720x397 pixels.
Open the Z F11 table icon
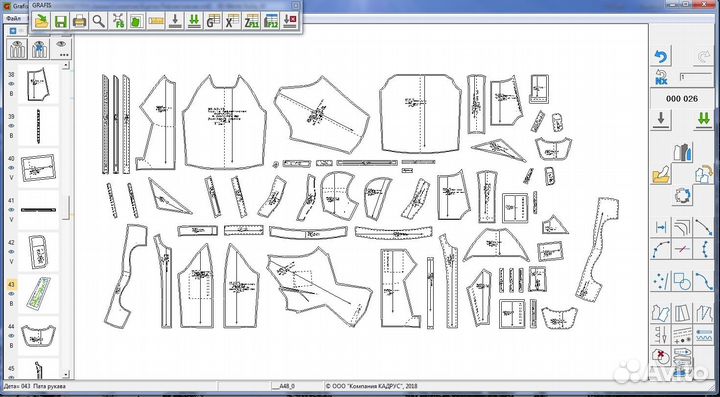tap(252, 21)
